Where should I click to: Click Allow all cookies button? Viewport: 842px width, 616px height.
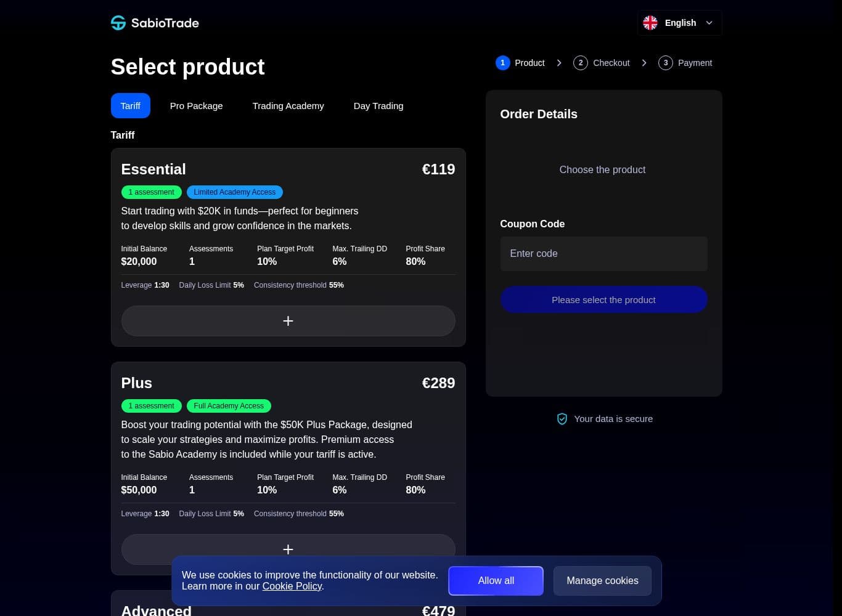click(x=496, y=581)
